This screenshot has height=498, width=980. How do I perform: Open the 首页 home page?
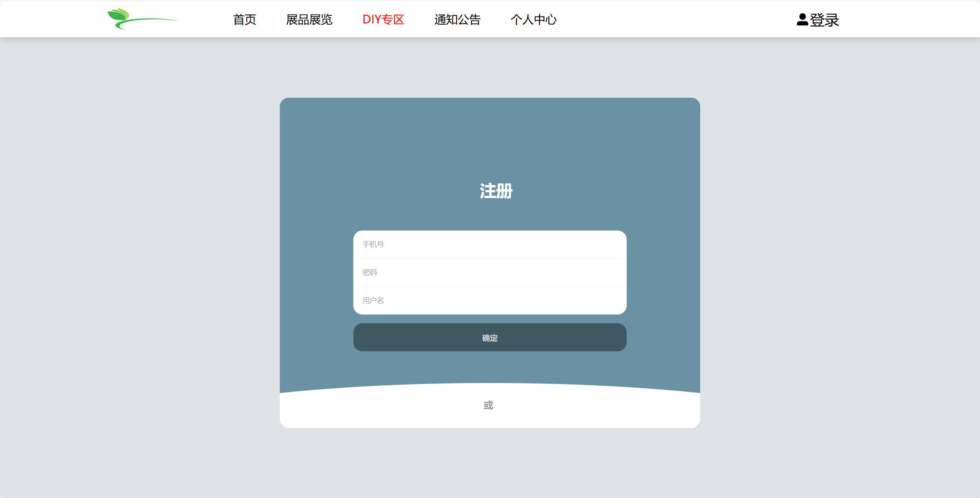pyautogui.click(x=244, y=20)
